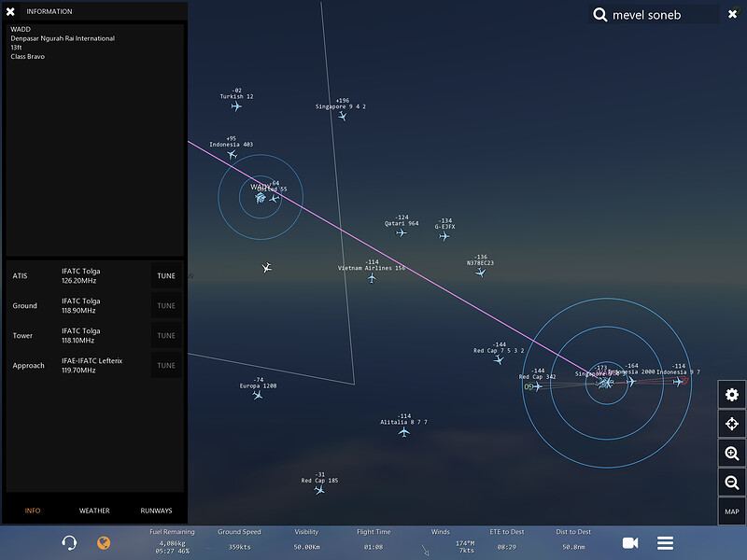The image size is (747, 560).
Task: Open the camera view icon
Action: tap(629, 543)
